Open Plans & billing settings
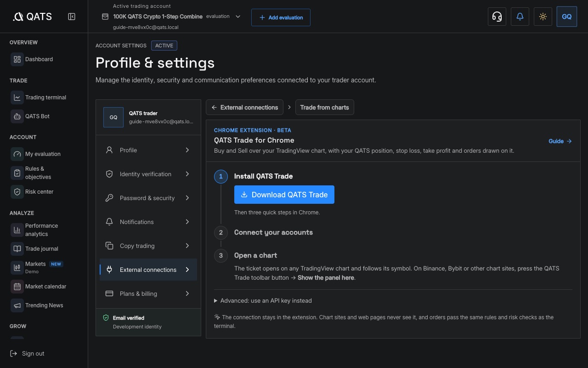This screenshot has height=368, width=588. (148, 293)
